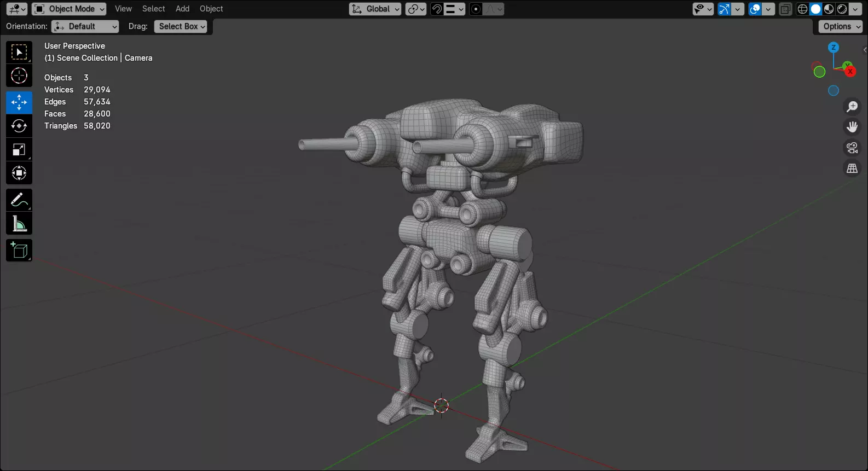Open object visibility and selectability dropdown
The image size is (868, 471).
point(703,9)
